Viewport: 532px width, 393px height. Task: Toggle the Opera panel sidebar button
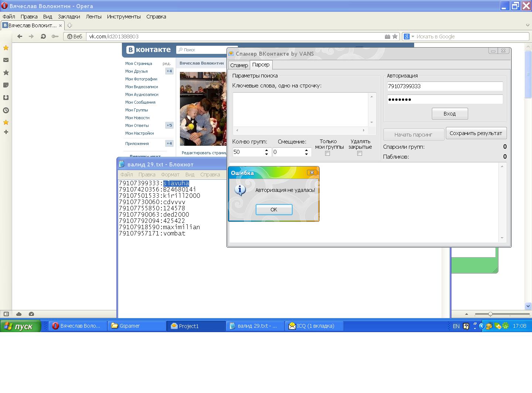point(6,314)
